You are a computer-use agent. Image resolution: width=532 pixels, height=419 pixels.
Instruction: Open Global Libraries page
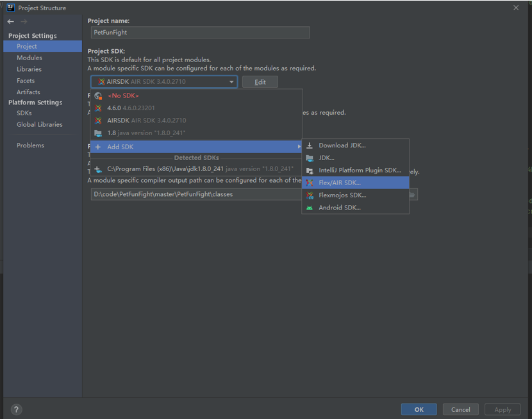tap(43, 124)
